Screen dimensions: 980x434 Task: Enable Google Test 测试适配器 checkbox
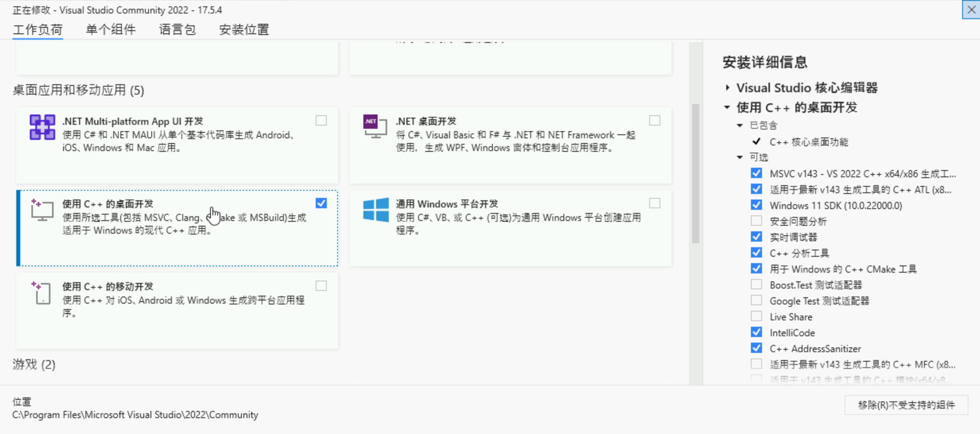[x=756, y=300]
